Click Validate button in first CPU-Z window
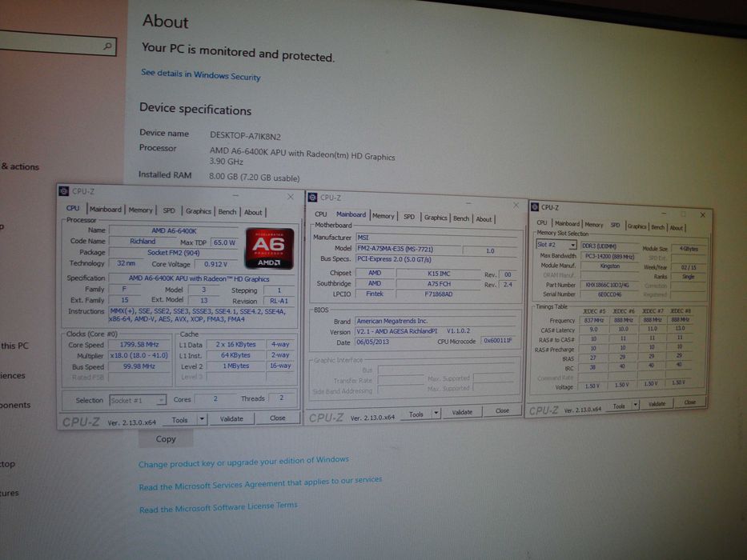747x560 pixels. tap(231, 418)
